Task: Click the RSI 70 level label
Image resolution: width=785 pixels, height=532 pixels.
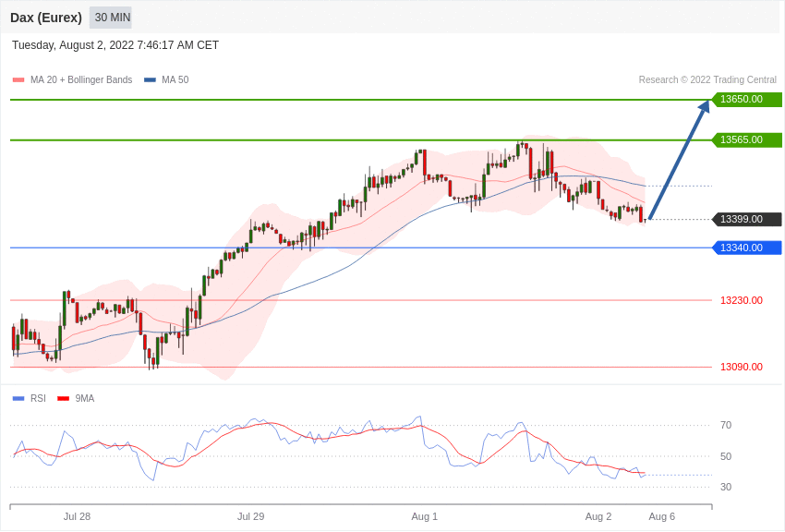Action: click(726, 425)
